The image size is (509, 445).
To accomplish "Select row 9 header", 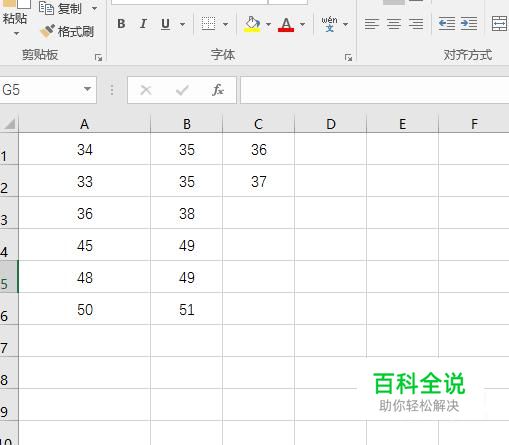I will (9, 405).
